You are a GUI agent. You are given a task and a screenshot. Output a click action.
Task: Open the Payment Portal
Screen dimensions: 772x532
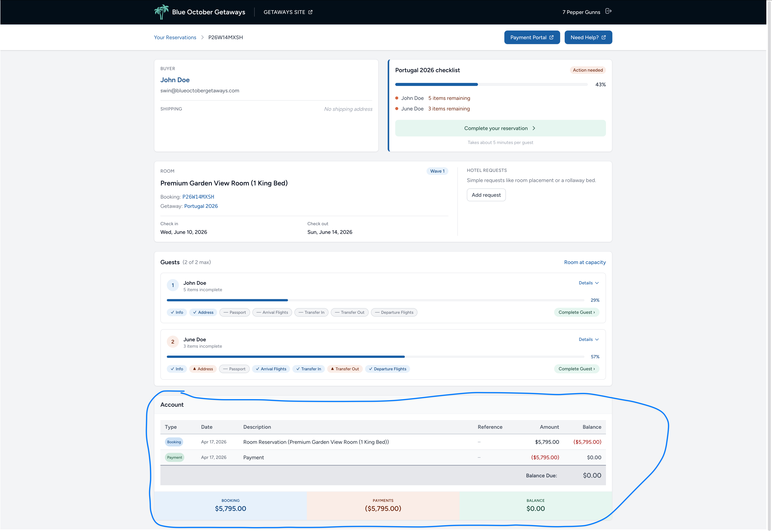tap(532, 37)
